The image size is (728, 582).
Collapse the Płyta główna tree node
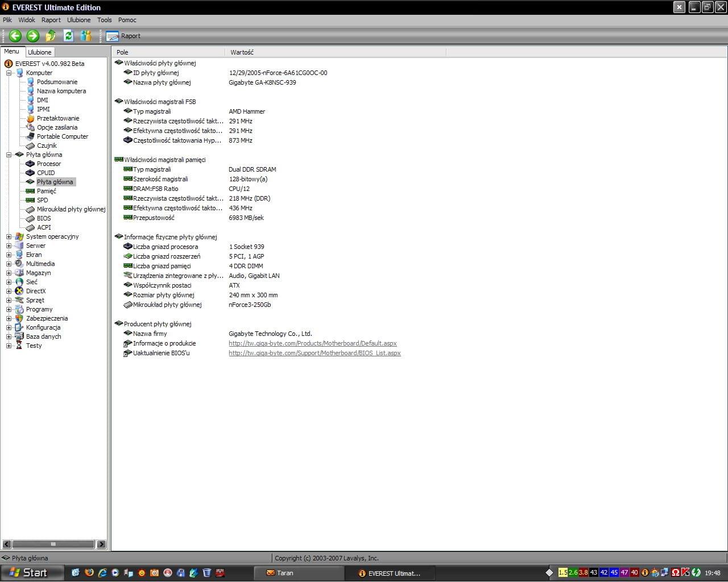(9, 155)
